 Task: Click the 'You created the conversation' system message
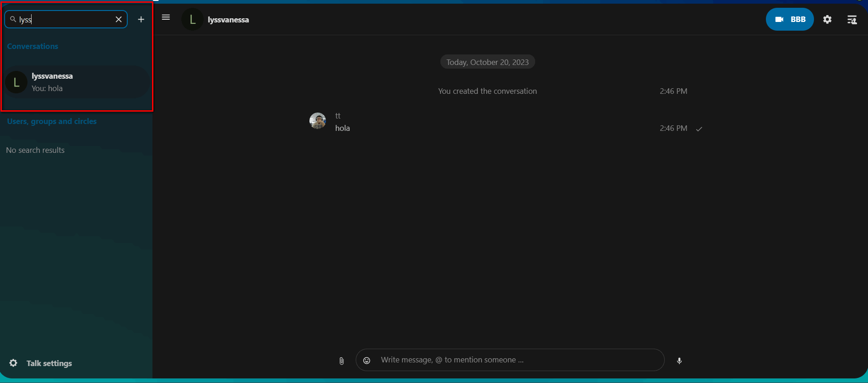[488, 91]
